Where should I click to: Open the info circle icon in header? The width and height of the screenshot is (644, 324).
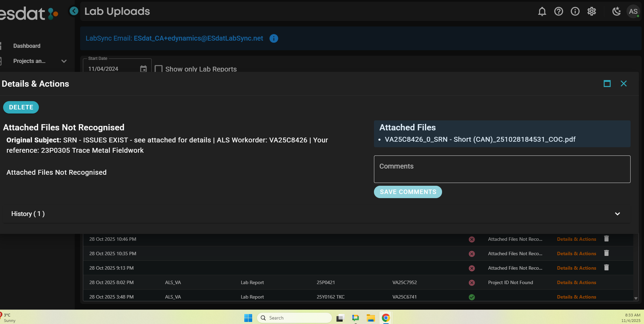pos(575,11)
